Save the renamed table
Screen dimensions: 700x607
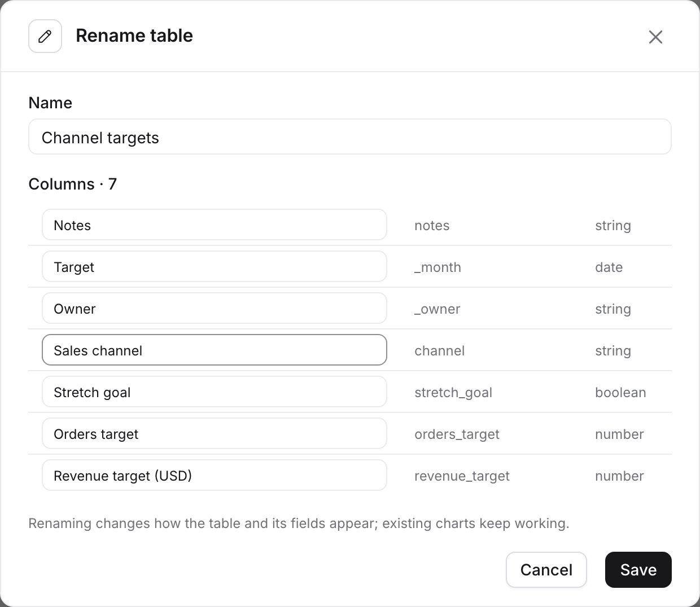point(638,570)
